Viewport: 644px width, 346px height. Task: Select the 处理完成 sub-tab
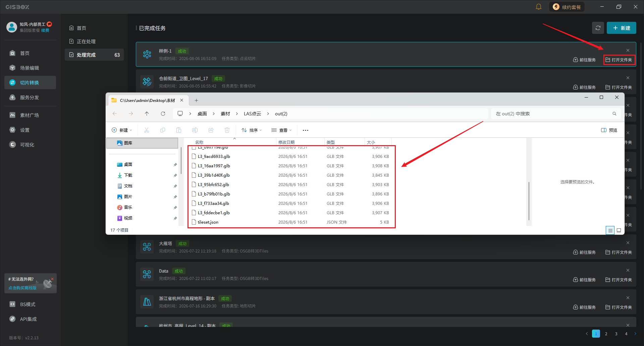click(x=94, y=55)
